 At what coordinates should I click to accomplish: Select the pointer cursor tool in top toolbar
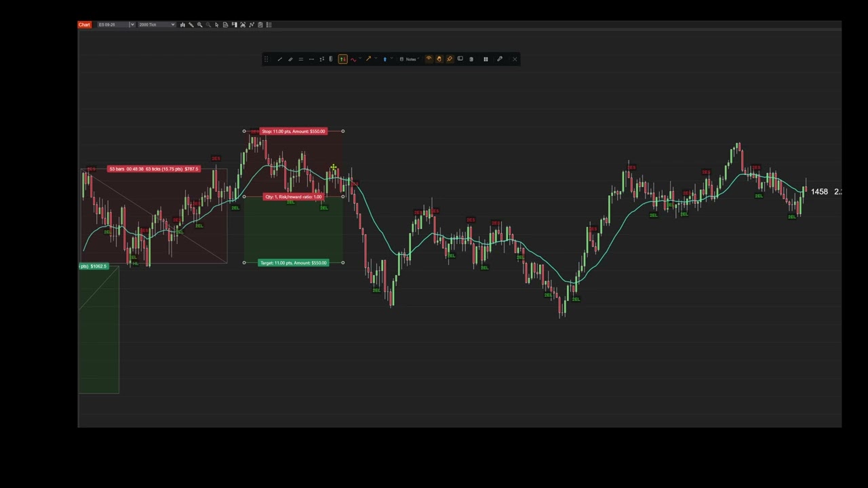217,24
